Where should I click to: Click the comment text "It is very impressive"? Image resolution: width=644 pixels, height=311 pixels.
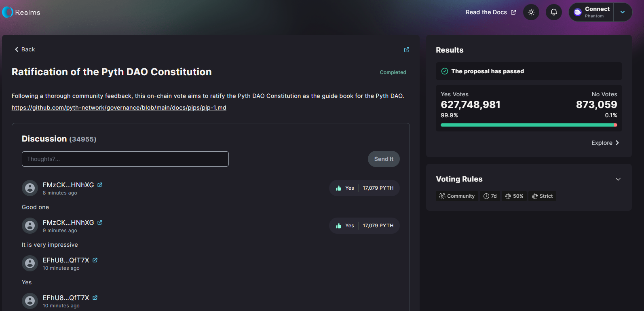pyautogui.click(x=50, y=245)
